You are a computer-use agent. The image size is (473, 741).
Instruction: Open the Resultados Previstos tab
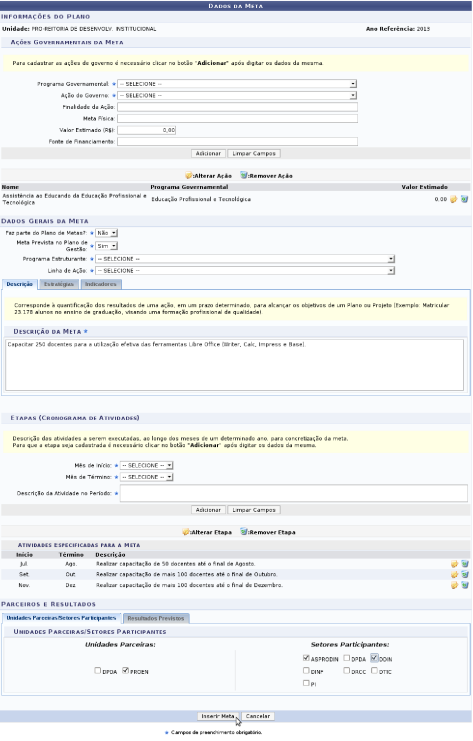coord(156,618)
